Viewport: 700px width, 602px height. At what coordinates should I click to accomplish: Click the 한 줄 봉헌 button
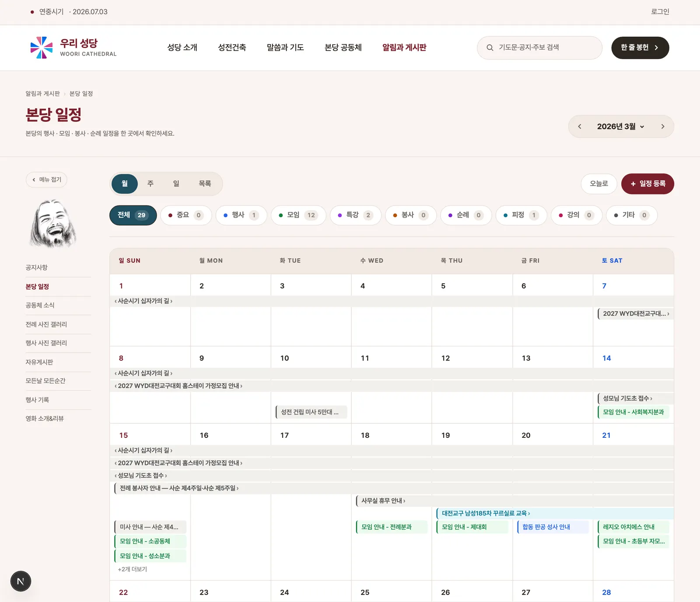click(640, 48)
